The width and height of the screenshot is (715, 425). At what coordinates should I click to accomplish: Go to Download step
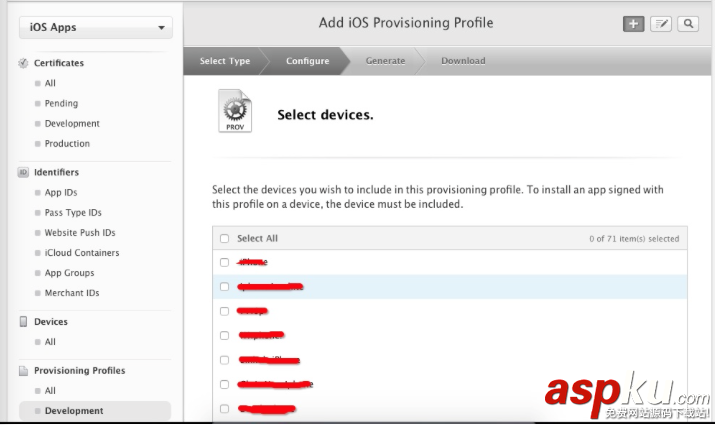tap(463, 61)
